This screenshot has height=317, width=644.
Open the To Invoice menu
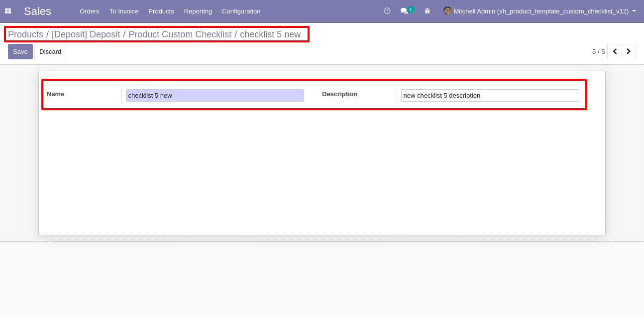pos(124,11)
